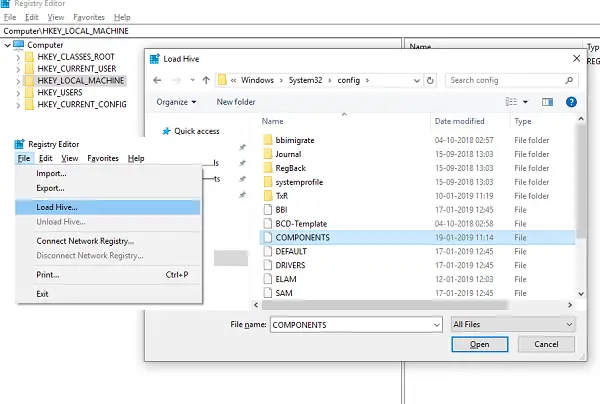Refresh the config folder listing

(x=430, y=80)
